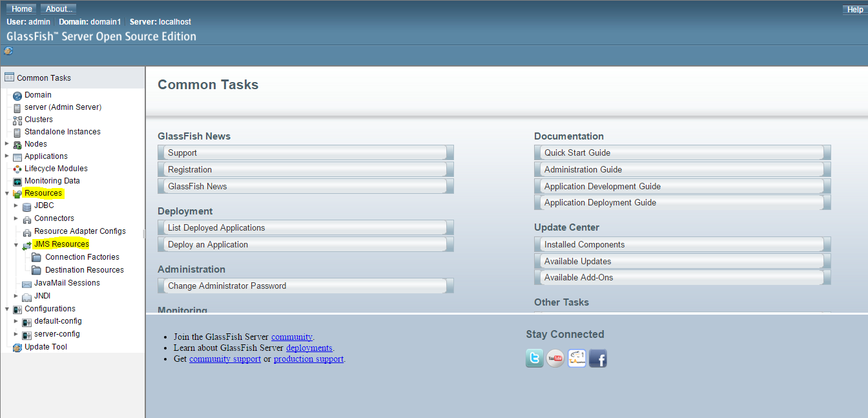Select Connection Factories label in tree
Screen dimensions: 868x418
(82, 257)
